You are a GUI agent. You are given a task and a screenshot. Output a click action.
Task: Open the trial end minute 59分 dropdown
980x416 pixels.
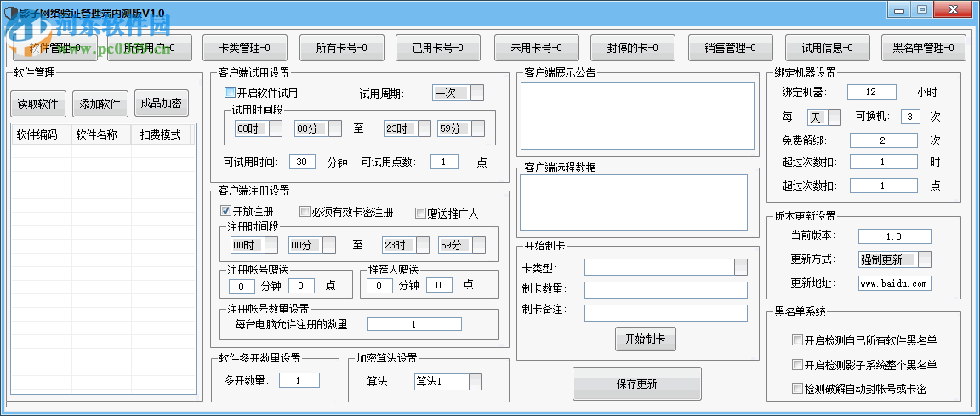pos(461,128)
